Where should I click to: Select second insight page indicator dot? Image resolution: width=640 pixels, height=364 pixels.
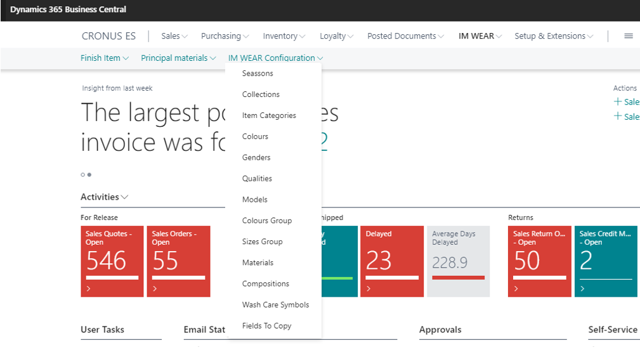[x=89, y=174]
